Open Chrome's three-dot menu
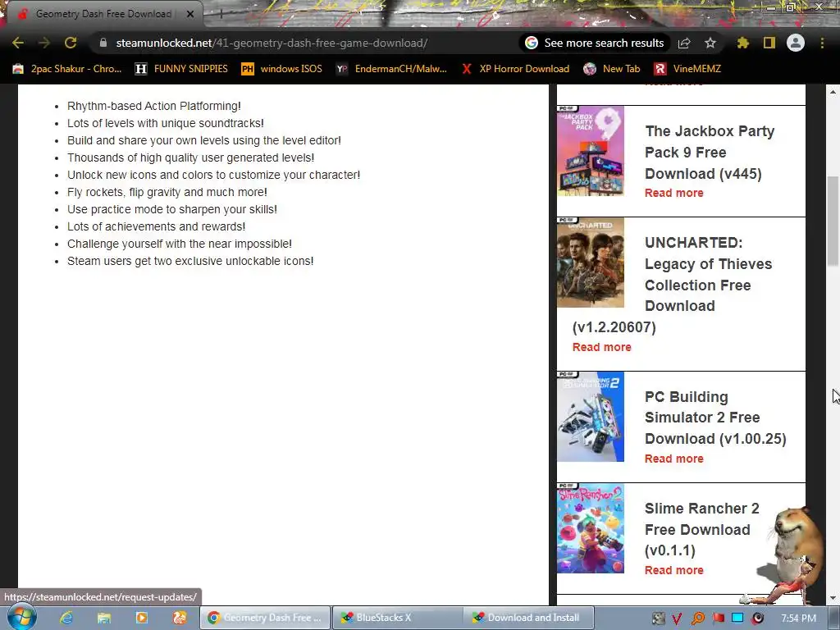Image resolution: width=840 pixels, height=630 pixels. coord(822,43)
